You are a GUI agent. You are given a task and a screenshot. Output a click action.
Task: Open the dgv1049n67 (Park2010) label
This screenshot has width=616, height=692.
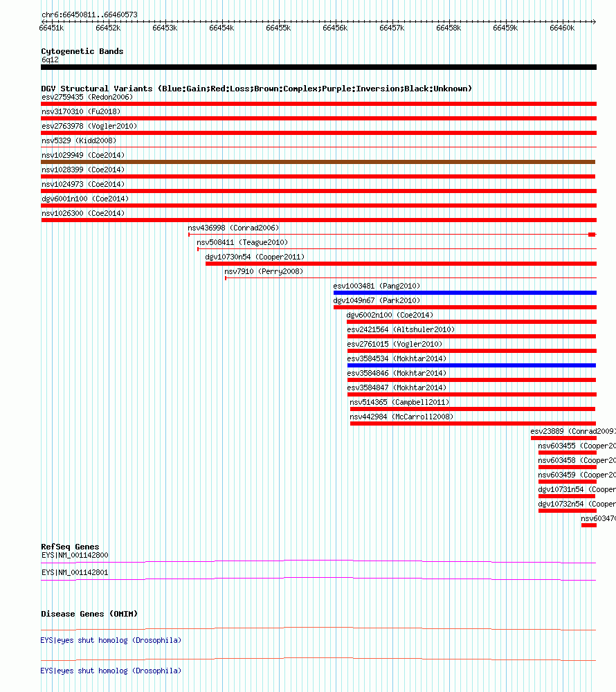click(x=377, y=301)
